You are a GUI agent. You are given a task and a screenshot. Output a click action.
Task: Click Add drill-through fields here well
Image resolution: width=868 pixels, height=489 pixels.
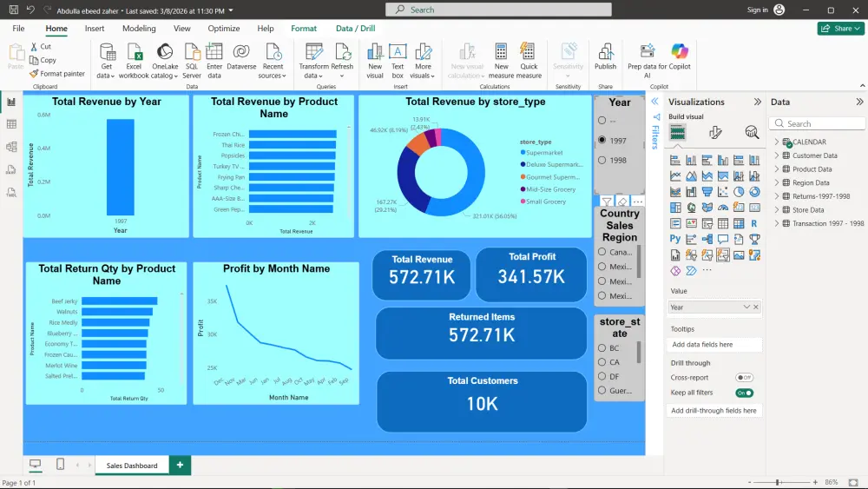click(714, 410)
